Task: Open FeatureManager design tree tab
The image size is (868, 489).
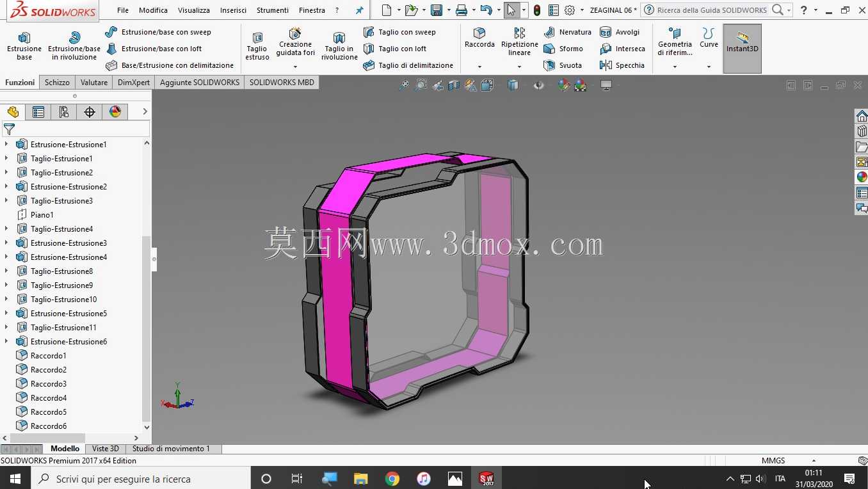Action: (13, 112)
